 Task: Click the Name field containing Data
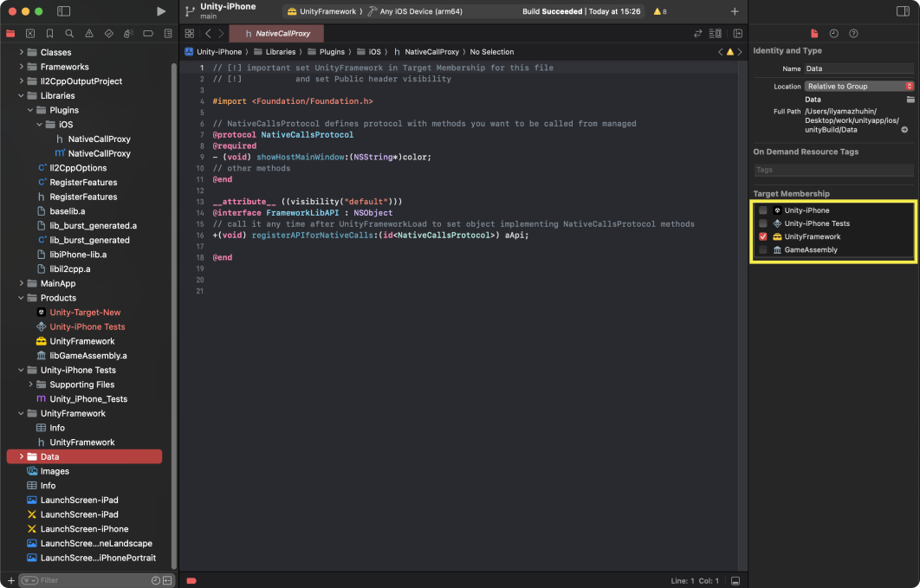[x=859, y=68]
